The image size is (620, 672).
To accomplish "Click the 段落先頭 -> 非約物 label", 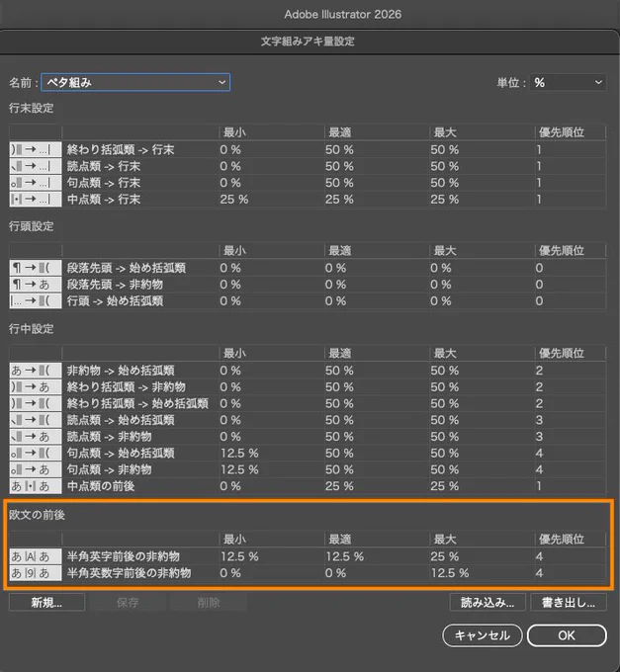I will [x=115, y=285].
